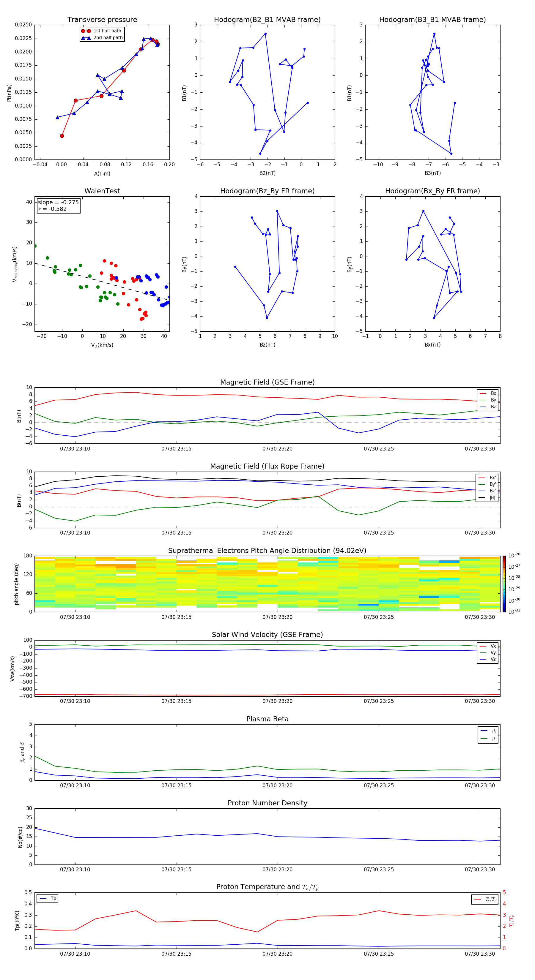Click the 'B2(nT)' axis label
This screenshot has width=535, height=980.
click(267, 173)
